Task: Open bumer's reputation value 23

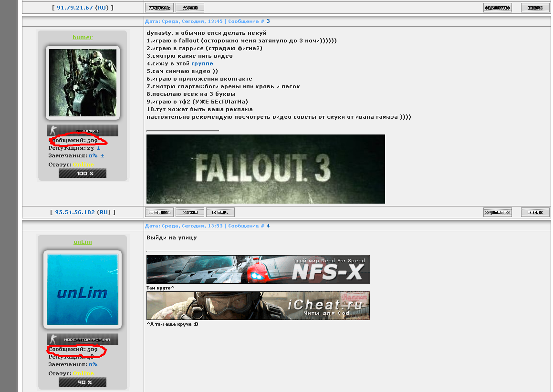Action: pyautogui.click(x=91, y=148)
